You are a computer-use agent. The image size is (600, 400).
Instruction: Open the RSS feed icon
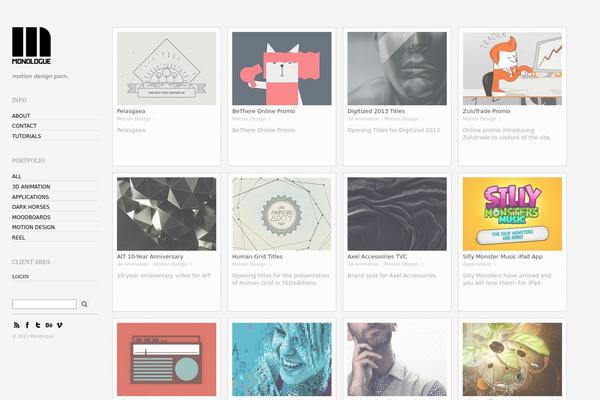(16, 325)
